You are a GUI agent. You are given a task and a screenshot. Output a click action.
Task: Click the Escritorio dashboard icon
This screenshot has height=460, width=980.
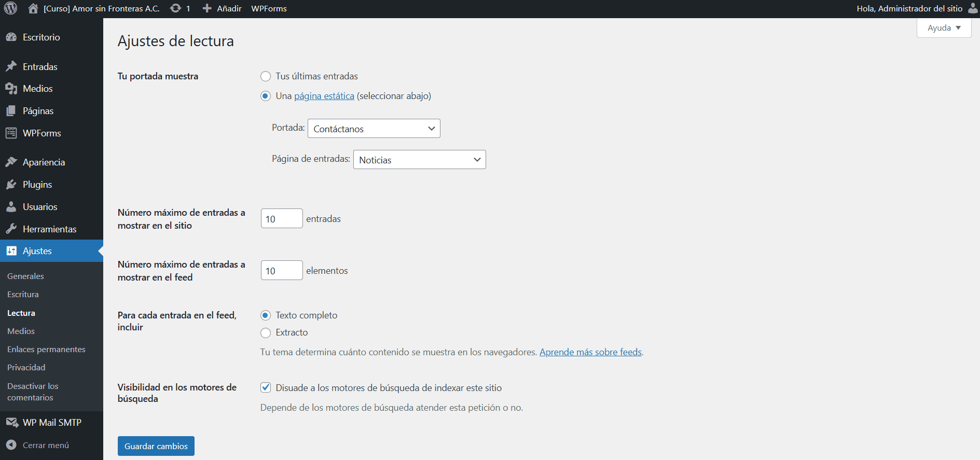11,37
